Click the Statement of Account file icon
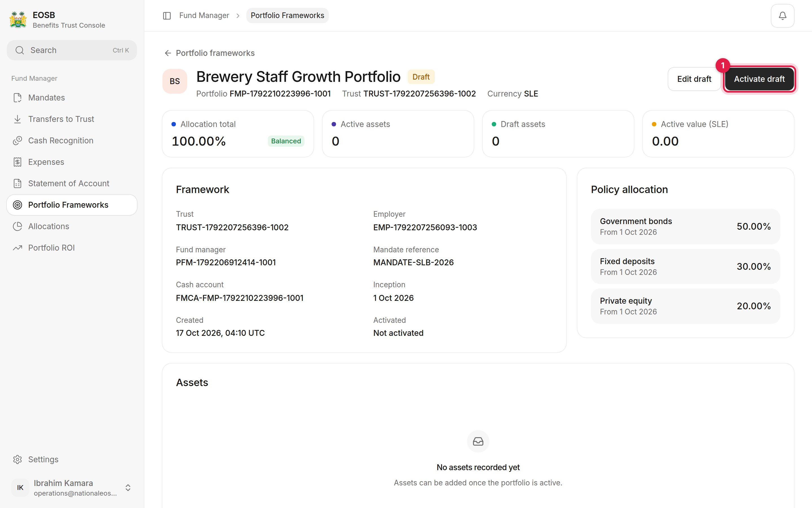Image resolution: width=812 pixels, height=508 pixels. pyautogui.click(x=17, y=183)
